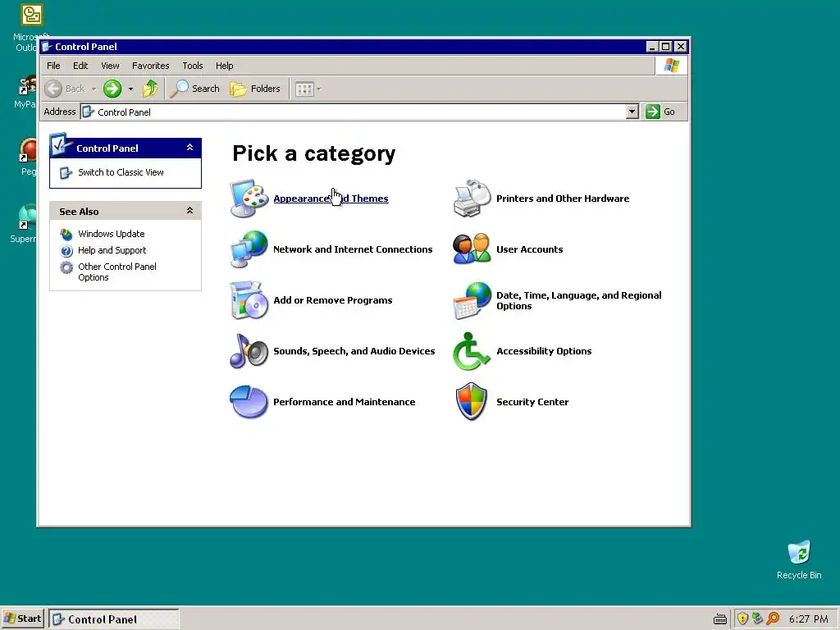Click the Security Center link
Image resolution: width=840 pixels, height=630 pixels.
(x=532, y=402)
